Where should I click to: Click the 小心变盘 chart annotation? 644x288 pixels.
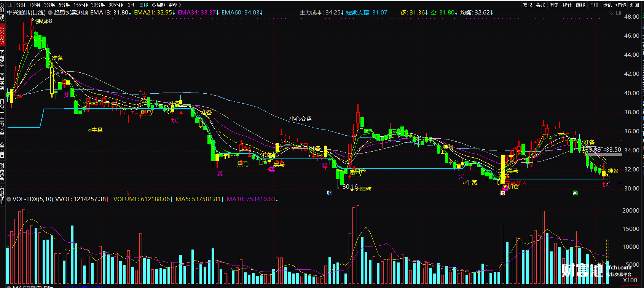tap(301, 119)
